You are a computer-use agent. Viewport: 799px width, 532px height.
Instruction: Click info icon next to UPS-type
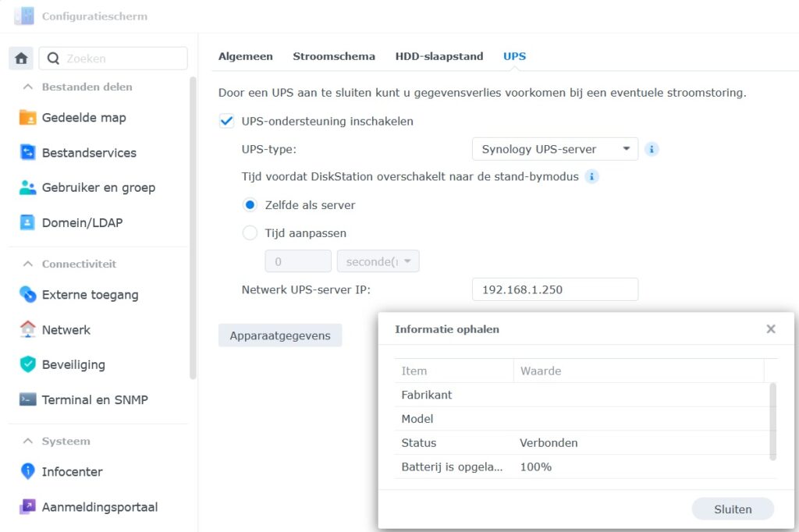[x=652, y=149]
